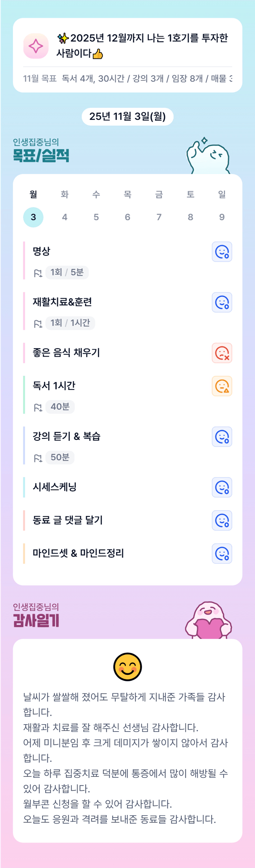Click the 11월 목표 summary line

tap(128, 79)
